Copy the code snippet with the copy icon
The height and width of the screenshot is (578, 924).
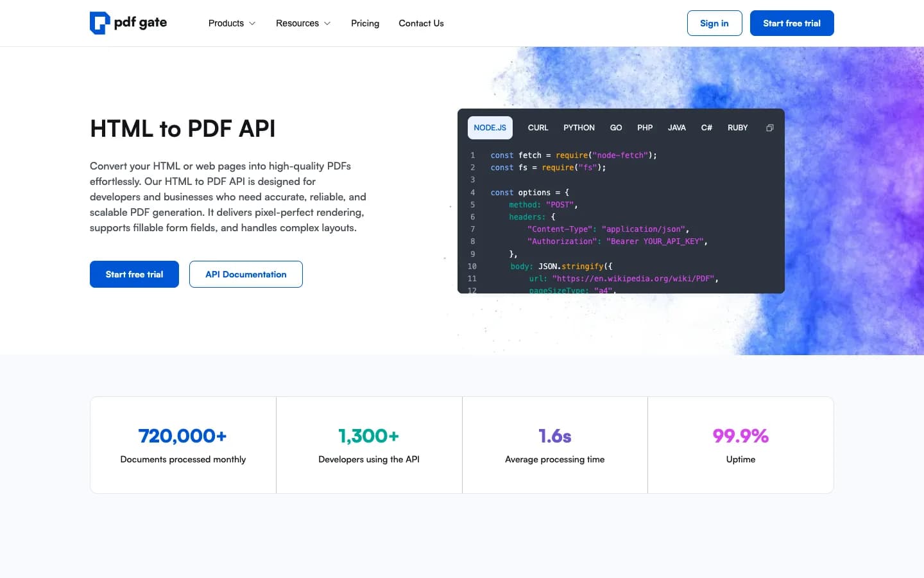click(x=769, y=128)
